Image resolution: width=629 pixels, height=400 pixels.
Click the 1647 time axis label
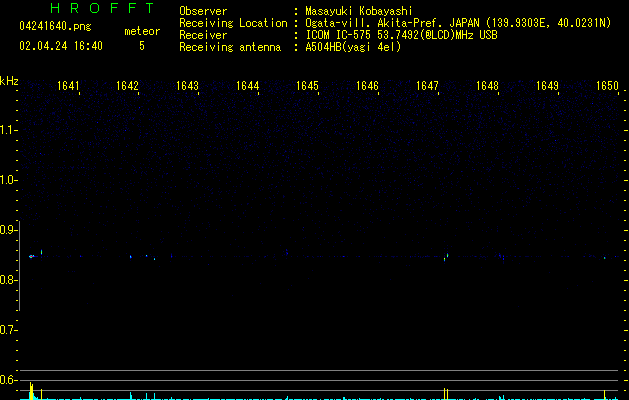427,86
